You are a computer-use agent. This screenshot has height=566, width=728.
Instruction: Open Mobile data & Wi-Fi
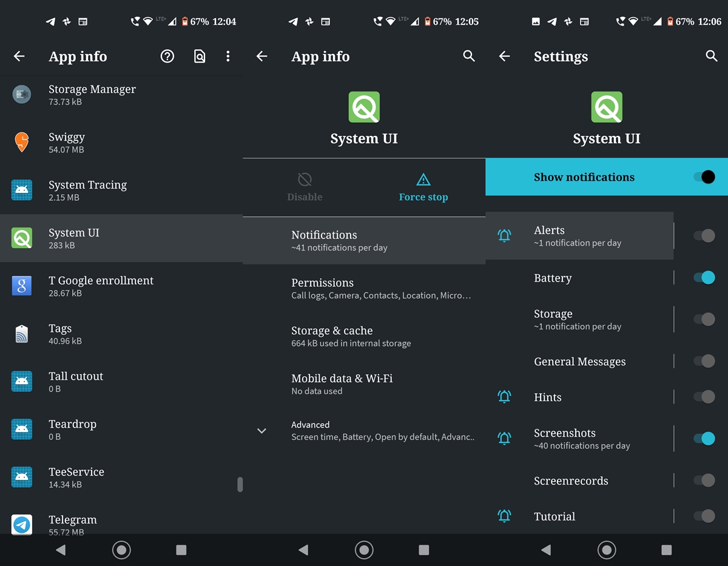[364, 384]
